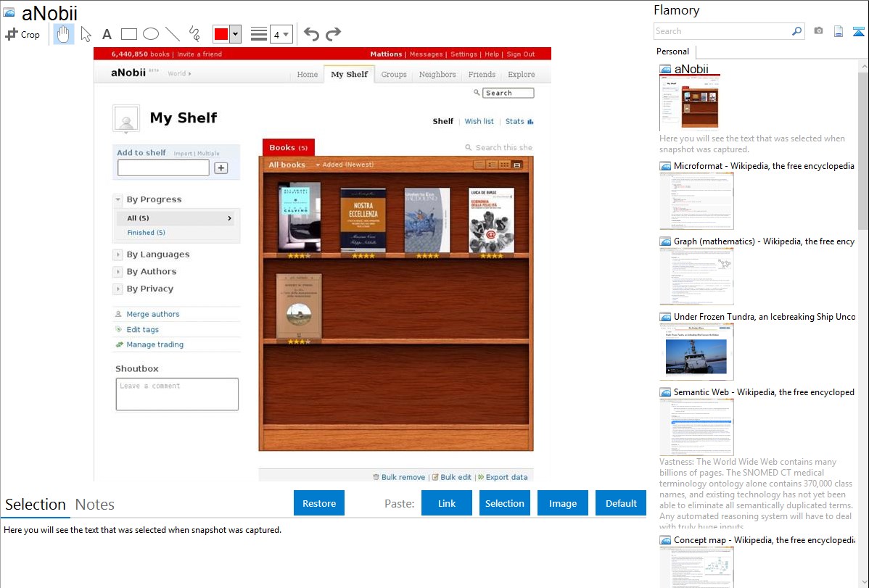Click the Paste Selection button

click(504, 503)
